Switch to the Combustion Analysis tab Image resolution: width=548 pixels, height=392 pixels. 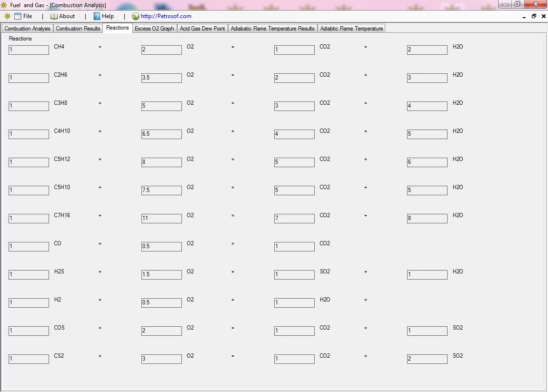tap(27, 28)
